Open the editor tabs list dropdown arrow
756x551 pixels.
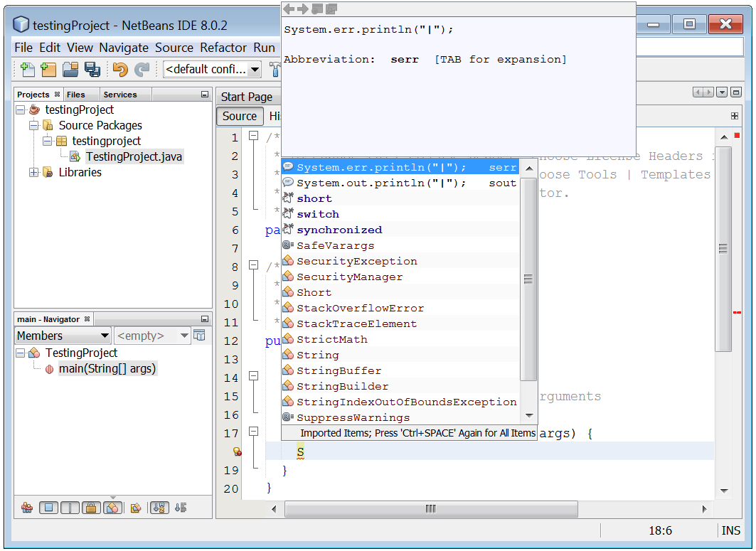722,92
